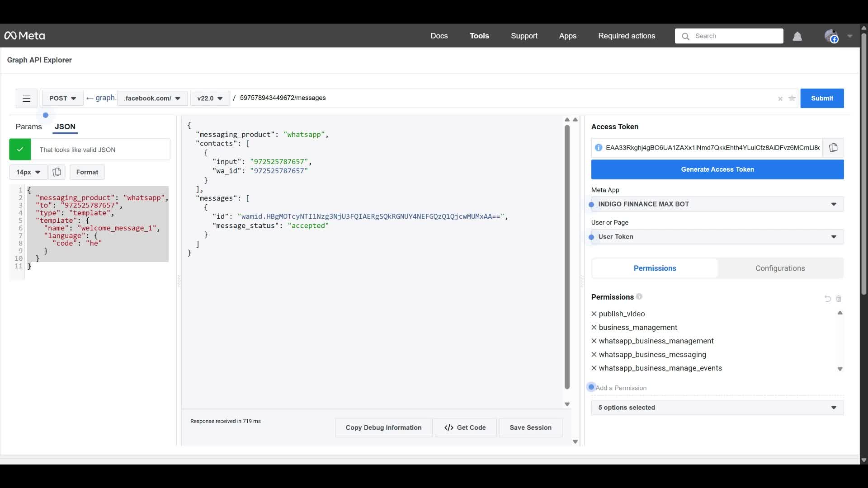Click Generate Access Token

click(x=717, y=169)
